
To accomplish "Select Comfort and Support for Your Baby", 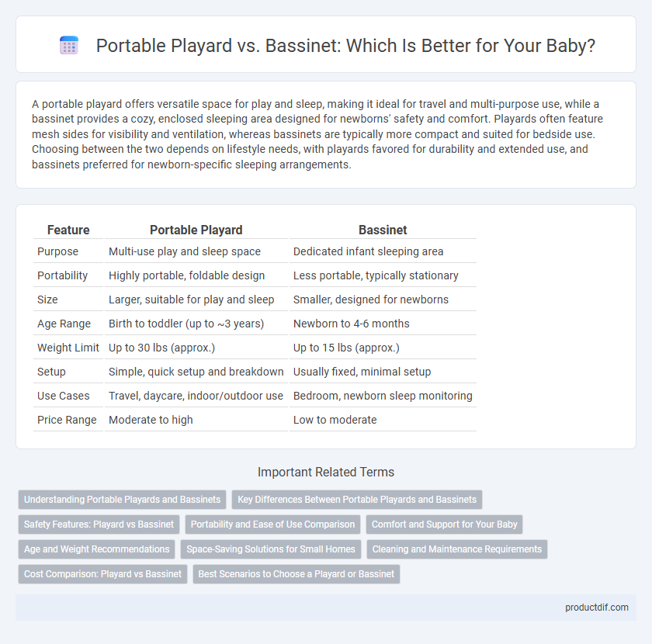I will tap(444, 525).
